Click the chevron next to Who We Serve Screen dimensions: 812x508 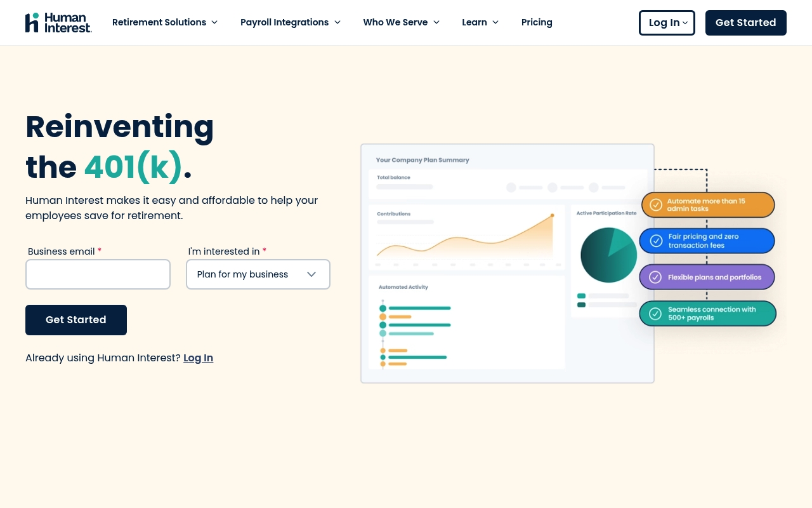pyautogui.click(x=436, y=22)
